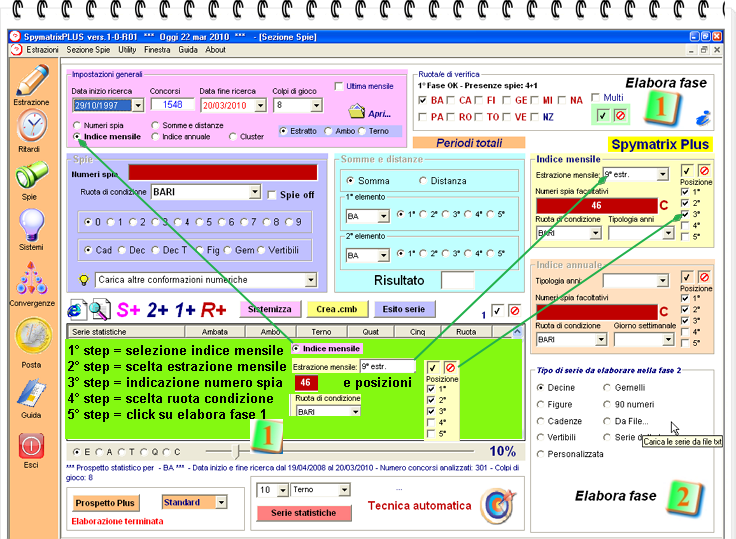Click the red Esci power icon
This screenshot has height=539, width=736.
31,446
